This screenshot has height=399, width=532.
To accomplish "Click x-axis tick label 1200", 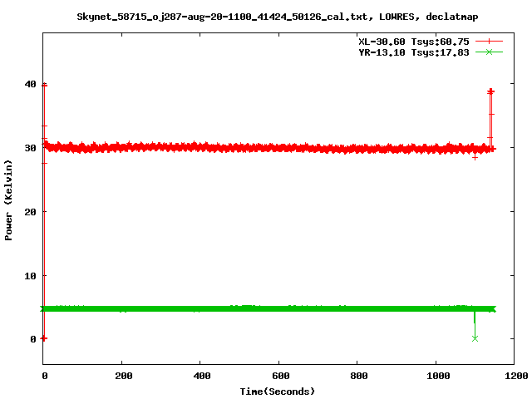I will (x=516, y=376).
